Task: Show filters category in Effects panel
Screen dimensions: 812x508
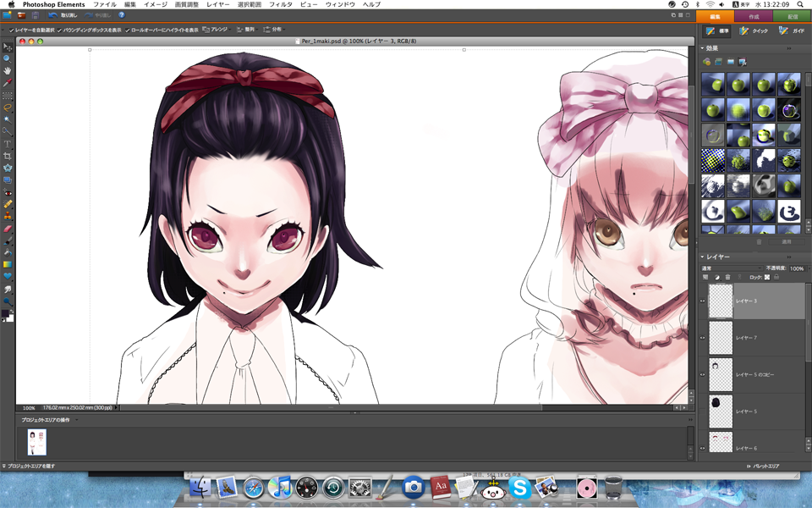Action: pyautogui.click(x=706, y=62)
